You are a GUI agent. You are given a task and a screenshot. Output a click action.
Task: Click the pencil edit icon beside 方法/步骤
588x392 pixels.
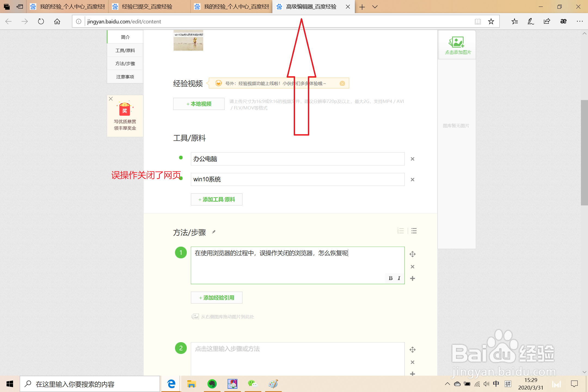[x=214, y=232]
